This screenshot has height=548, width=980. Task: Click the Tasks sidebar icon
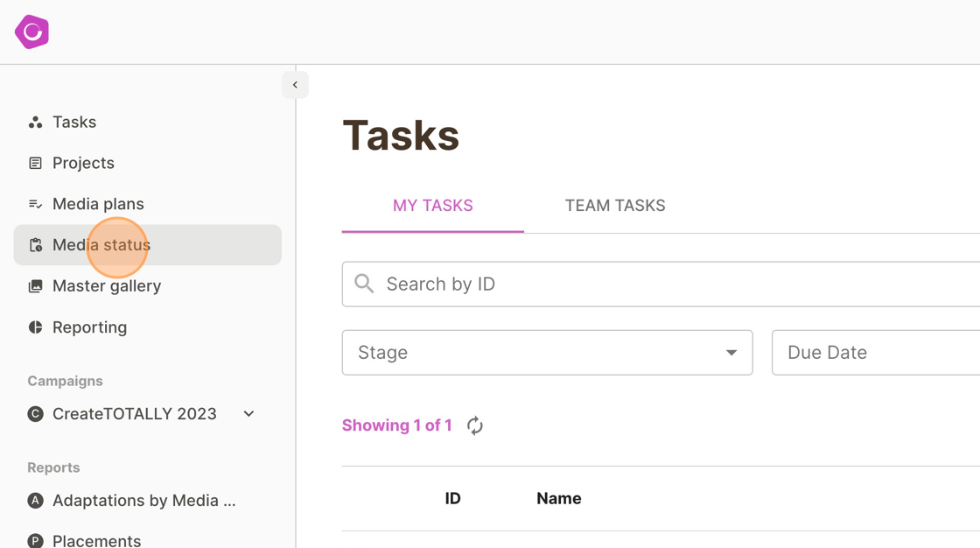pos(35,123)
